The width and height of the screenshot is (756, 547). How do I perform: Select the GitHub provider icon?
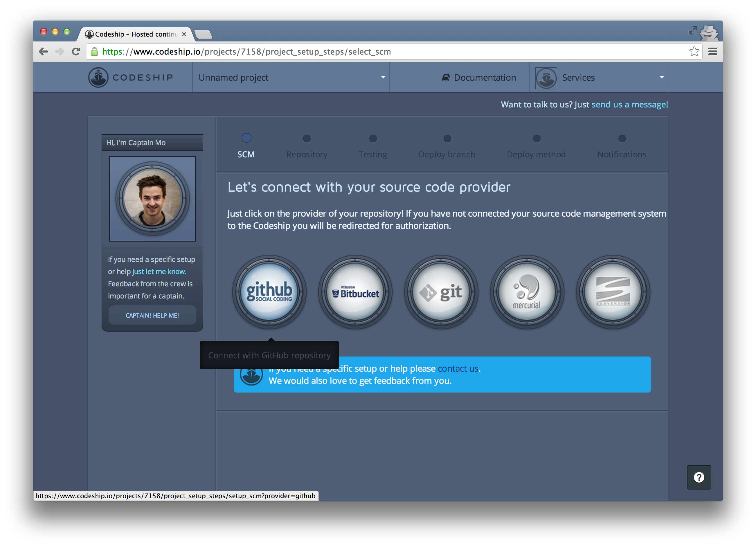point(269,292)
